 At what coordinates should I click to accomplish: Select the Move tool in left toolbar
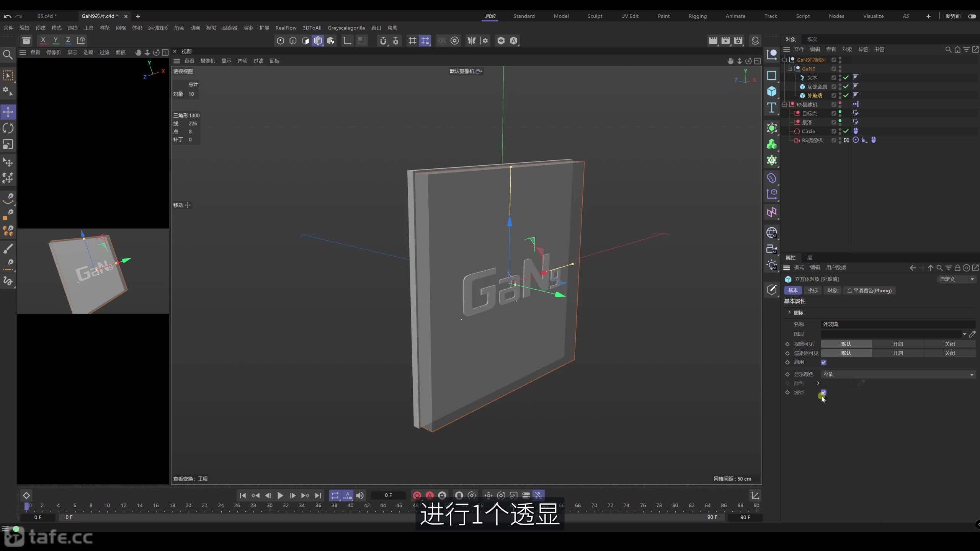tap(8, 112)
